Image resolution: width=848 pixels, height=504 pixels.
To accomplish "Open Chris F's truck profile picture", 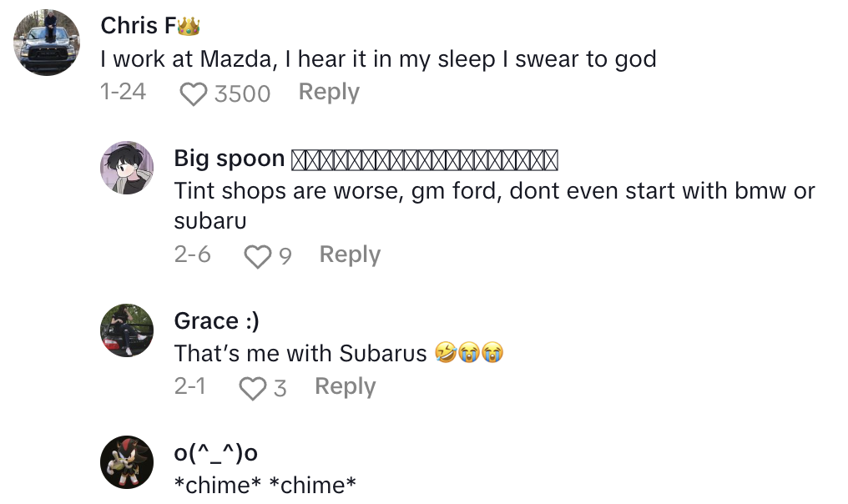I will pyautogui.click(x=48, y=43).
